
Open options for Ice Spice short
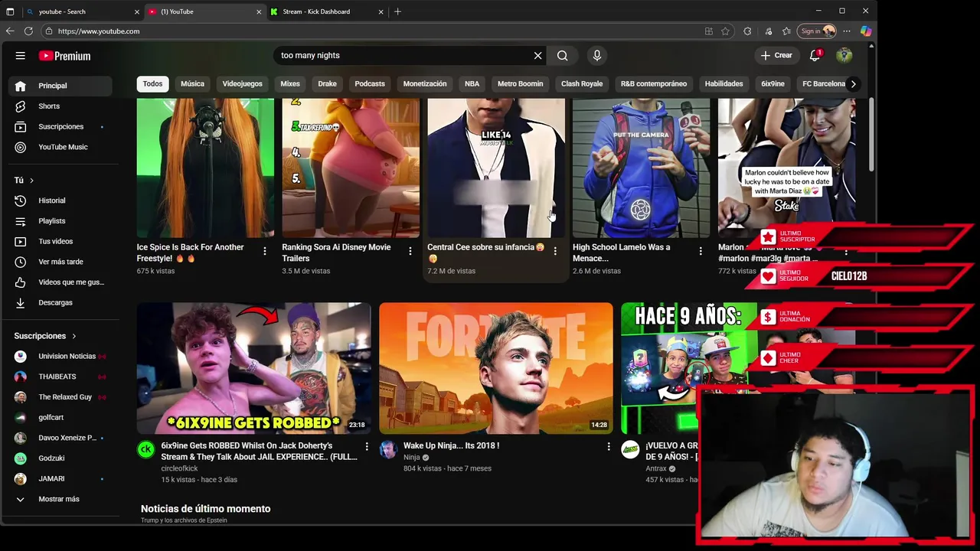[x=265, y=251]
